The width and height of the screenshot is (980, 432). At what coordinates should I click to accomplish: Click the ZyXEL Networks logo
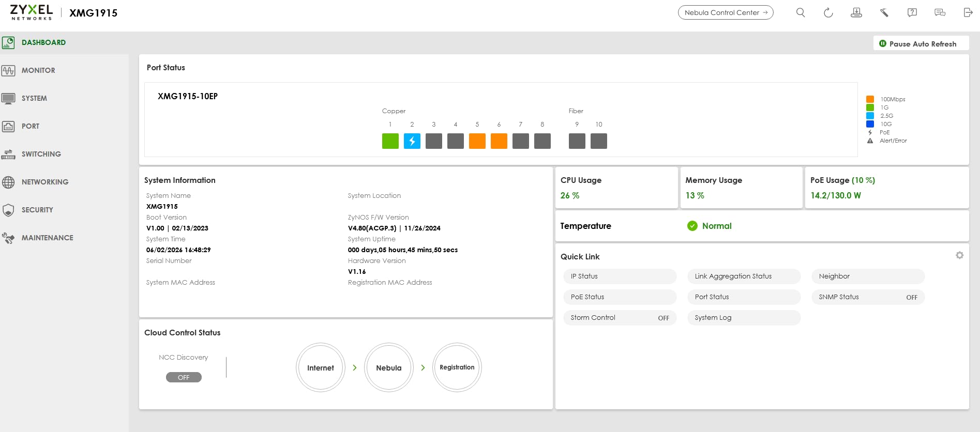pyautogui.click(x=32, y=12)
